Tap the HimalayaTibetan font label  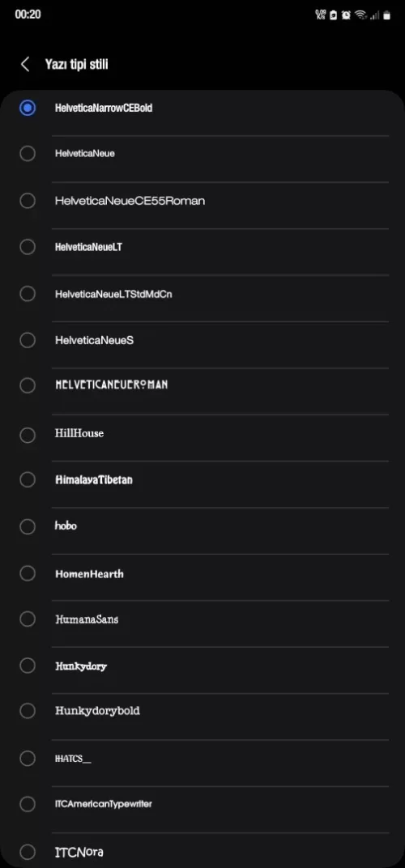(94, 480)
